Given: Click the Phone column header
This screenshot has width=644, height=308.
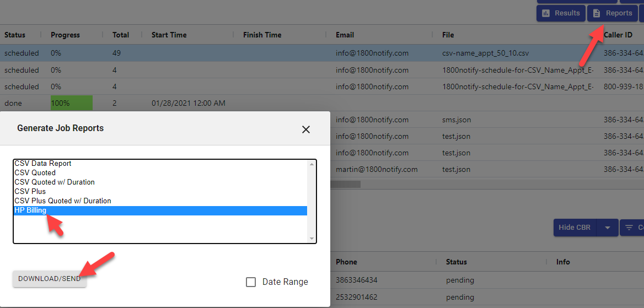Looking at the screenshot, I should 346,262.
